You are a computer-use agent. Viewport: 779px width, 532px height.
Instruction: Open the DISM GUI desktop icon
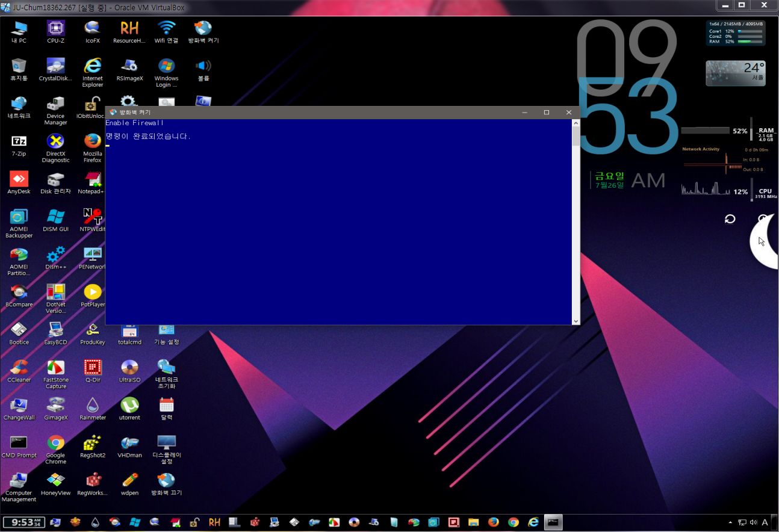(x=55, y=220)
